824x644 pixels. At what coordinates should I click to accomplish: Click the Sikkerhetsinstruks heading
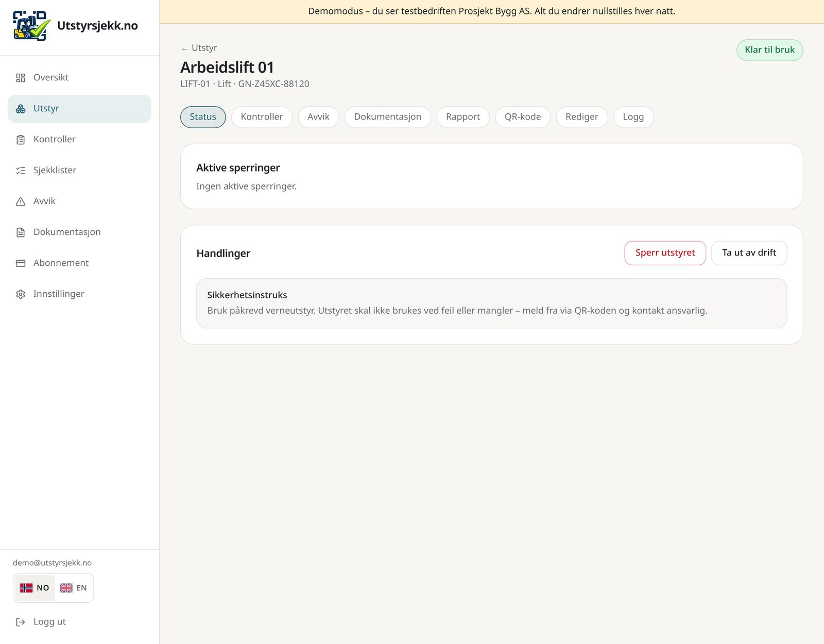point(247,295)
